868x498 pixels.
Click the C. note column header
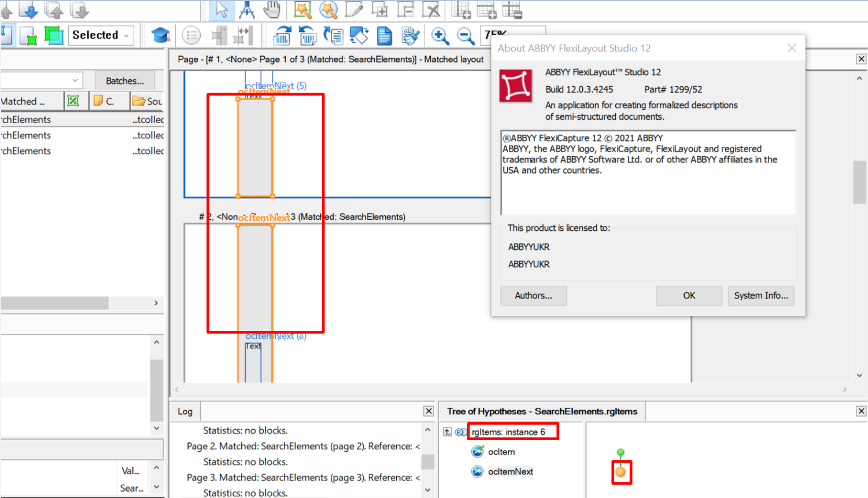(109, 101)
